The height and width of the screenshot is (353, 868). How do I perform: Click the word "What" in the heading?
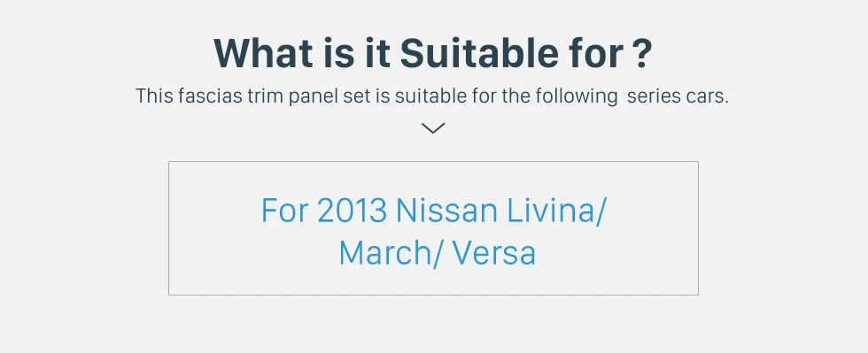262,54
